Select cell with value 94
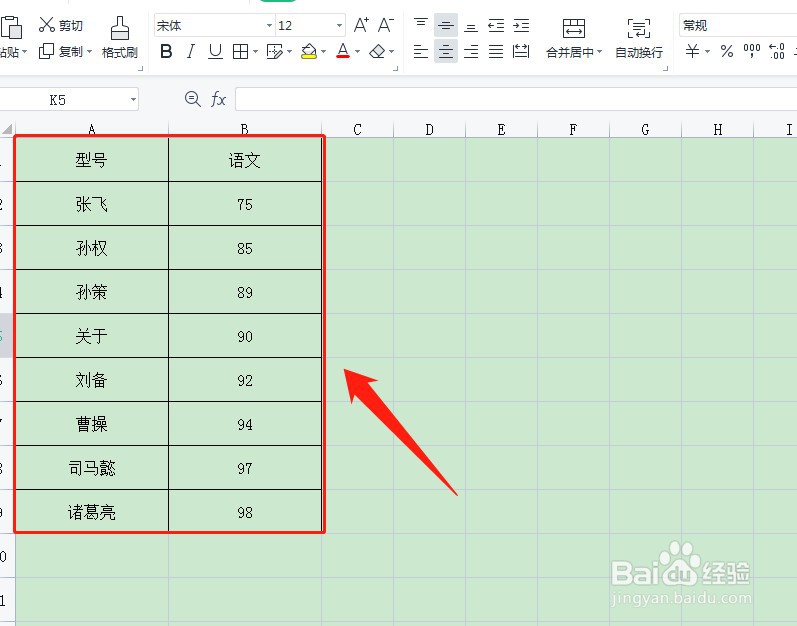The image size is (797, 626). tap(244, 424)
